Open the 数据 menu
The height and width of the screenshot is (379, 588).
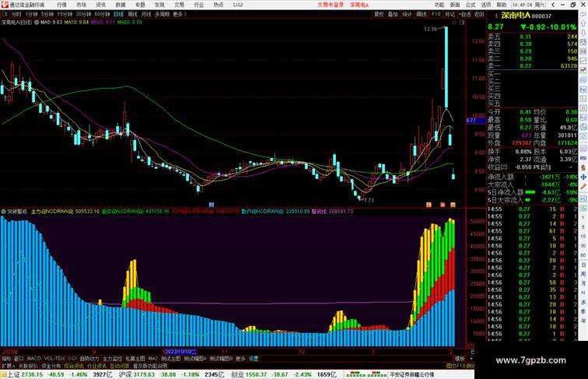pyautogui.click(x=121, y=5)
